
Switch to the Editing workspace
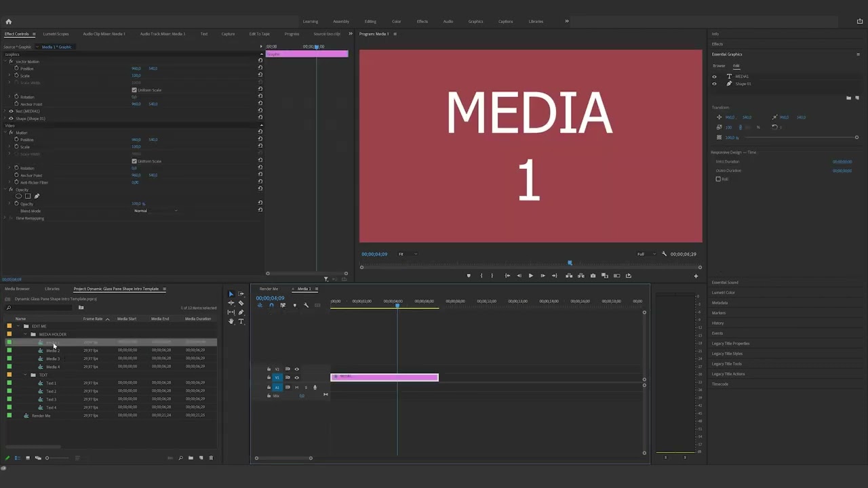(x=370, y=22)
